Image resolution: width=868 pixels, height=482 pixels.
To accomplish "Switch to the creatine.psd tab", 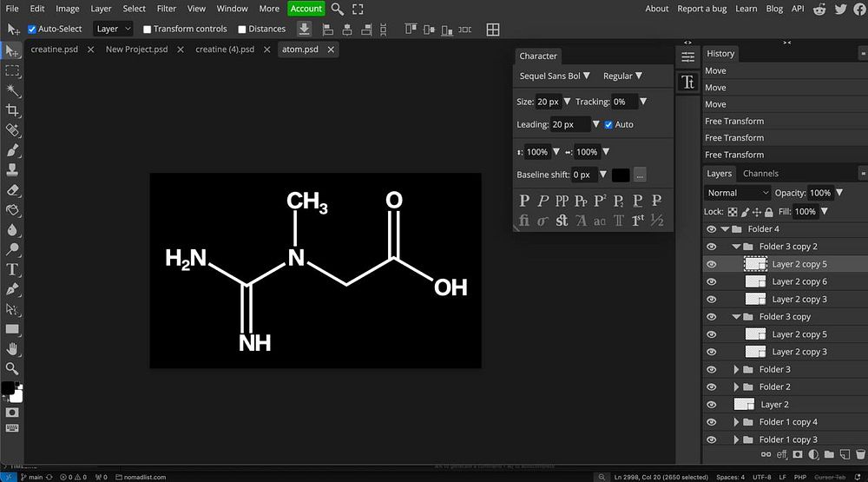I will [54, 50].
